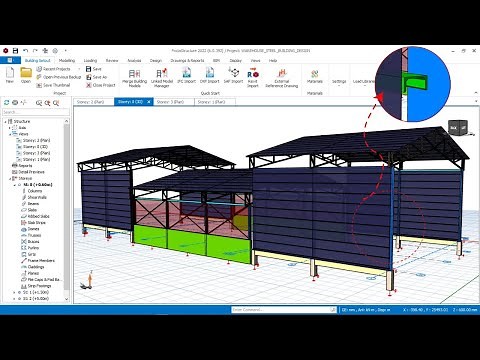480x360 pixels.
Task: Start SAF Import from ribbon
Action: point(233,73)
